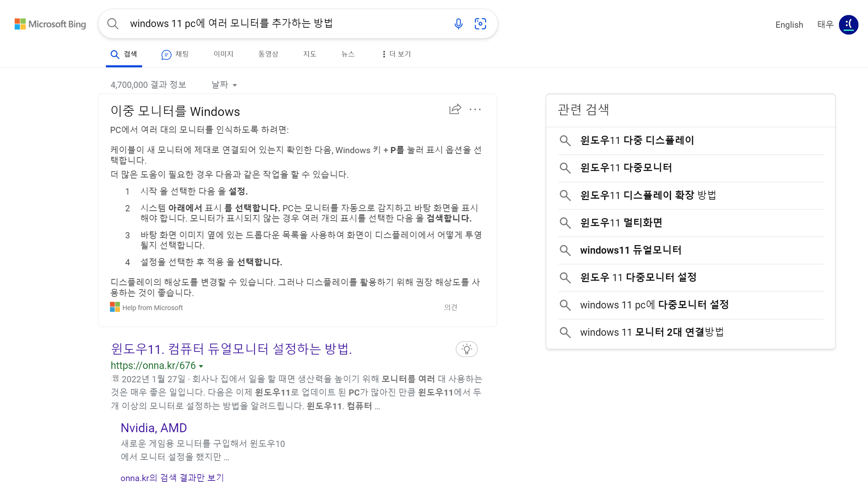
Task: Click the 의견 feedback link
Action: 450,307
